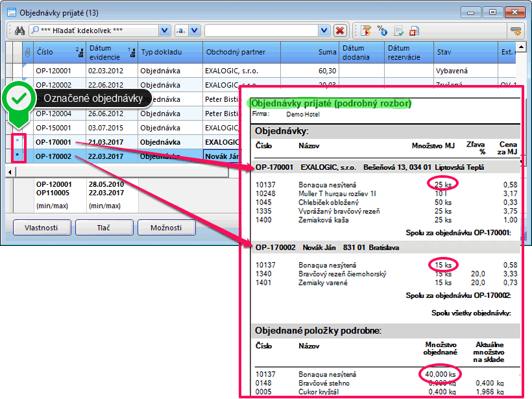
Task: Open the Možnosti options button
Action: click(x=166, y=228)
